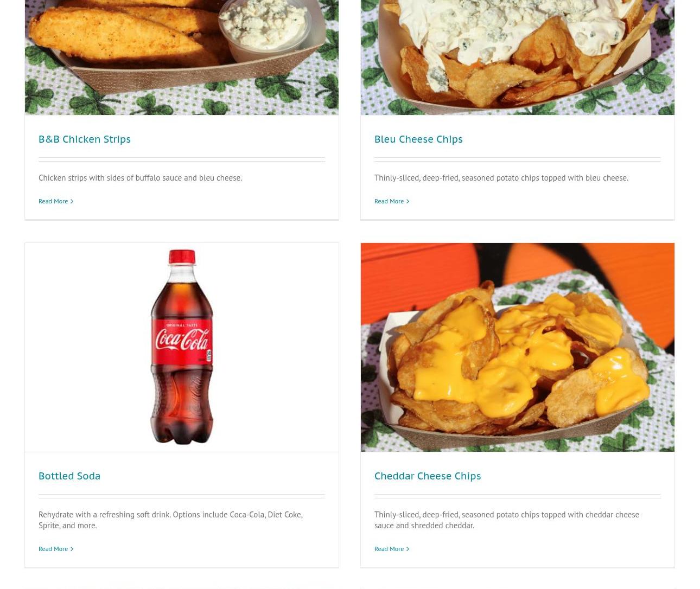Click Read More under Bottled Soda

tap(53, 549)
